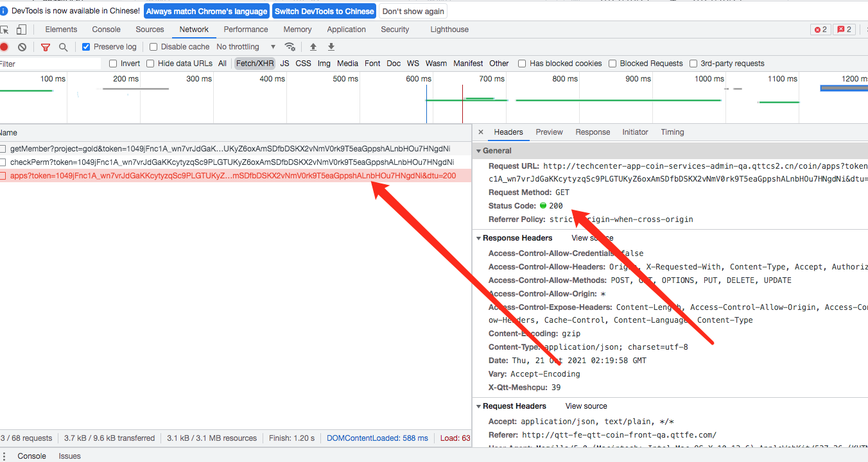Filter requests by JS type
Viewport: 868px width, 462px height.
[284, 64]
